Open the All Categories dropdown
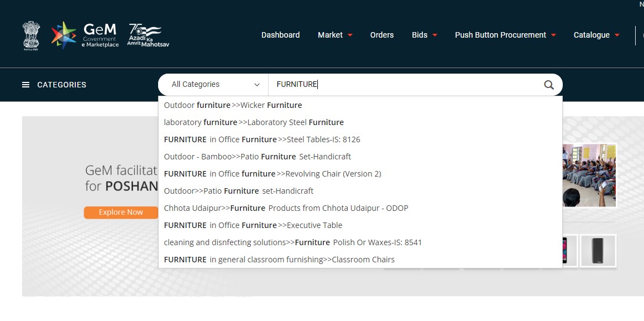Image resolution: width=644 pixels, height=321 pixels. pyautogui.click(x=212, y=84)
